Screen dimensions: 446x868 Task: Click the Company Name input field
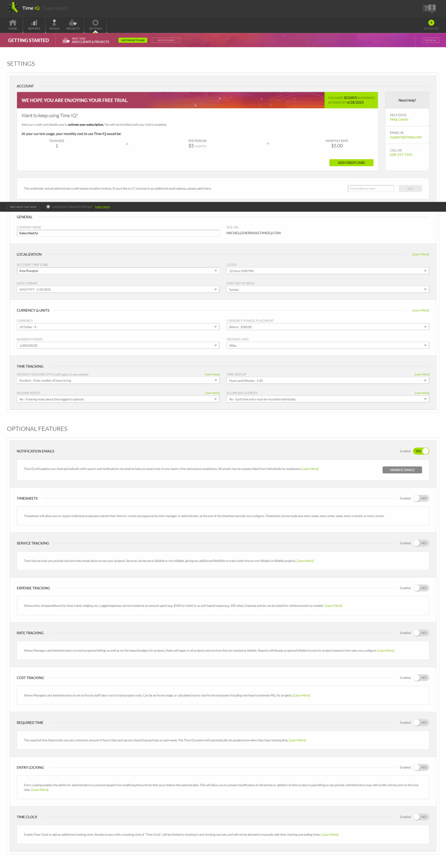pyautogui.click(x=118, y=233)
